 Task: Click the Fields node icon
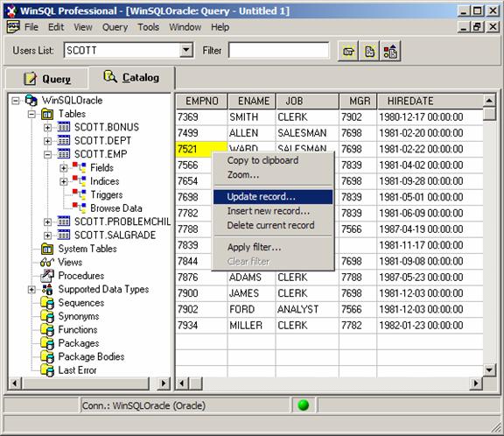click(79, 167)
